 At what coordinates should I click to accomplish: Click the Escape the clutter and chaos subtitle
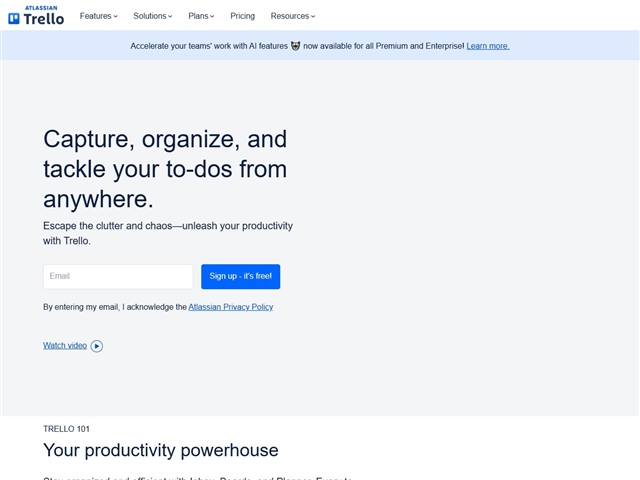(168, 233)
